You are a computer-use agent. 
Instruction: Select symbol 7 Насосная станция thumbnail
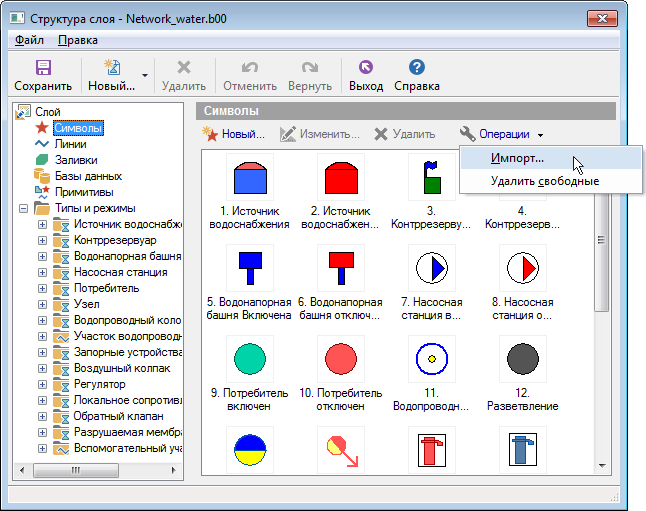point(432,268)
